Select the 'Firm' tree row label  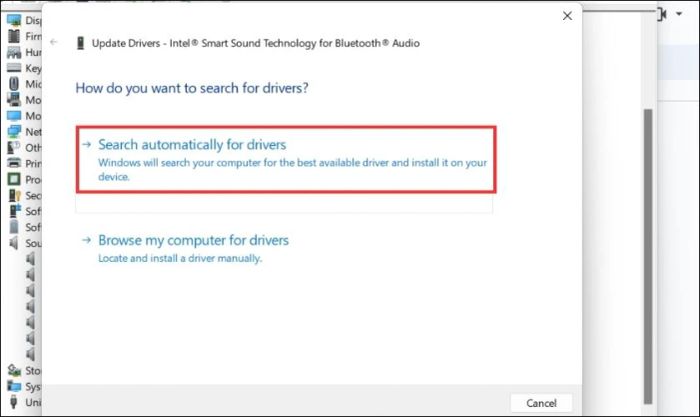click(33, 36)
